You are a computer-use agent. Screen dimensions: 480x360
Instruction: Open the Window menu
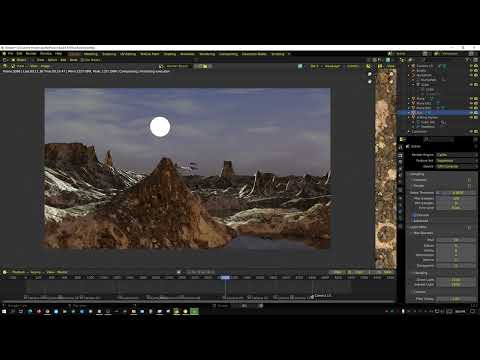pos(46,54)
